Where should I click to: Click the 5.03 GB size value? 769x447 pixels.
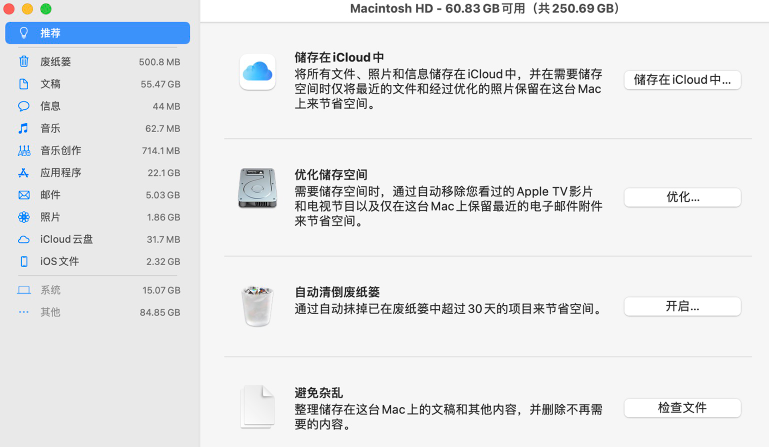tap(163, 195)
